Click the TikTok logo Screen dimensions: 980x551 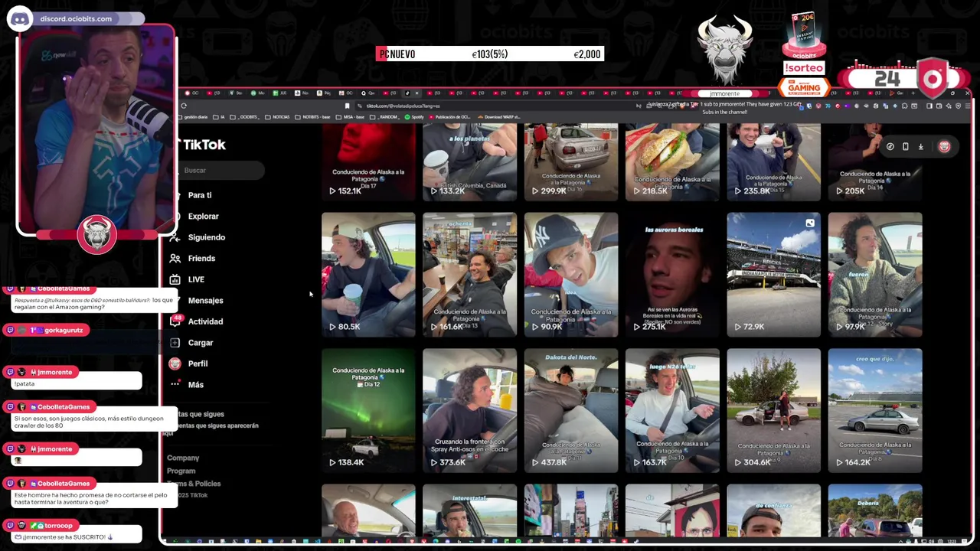coord(204,145)
